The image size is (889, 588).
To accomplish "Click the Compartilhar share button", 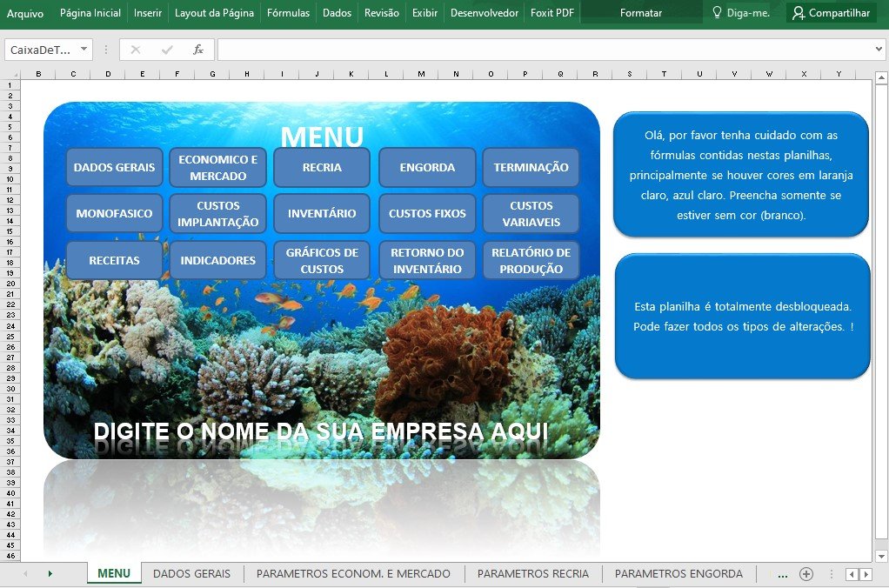I will tap(832, 12).
